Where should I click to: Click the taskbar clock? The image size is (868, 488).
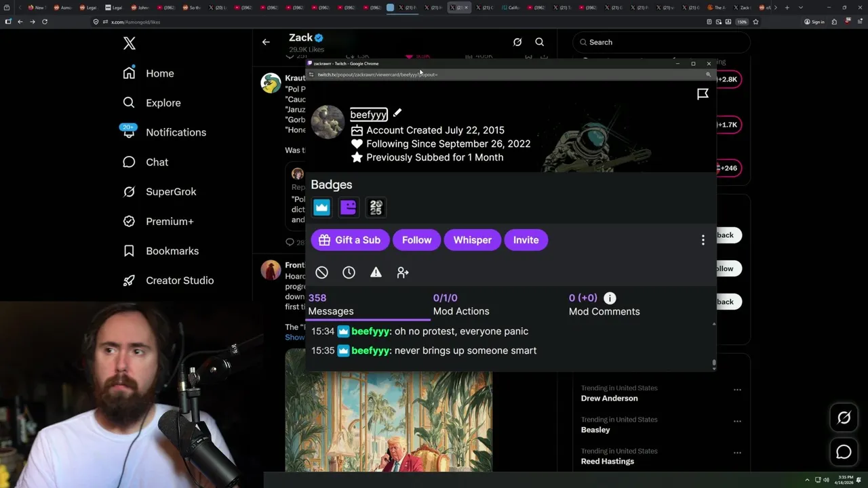click(843, 479)
